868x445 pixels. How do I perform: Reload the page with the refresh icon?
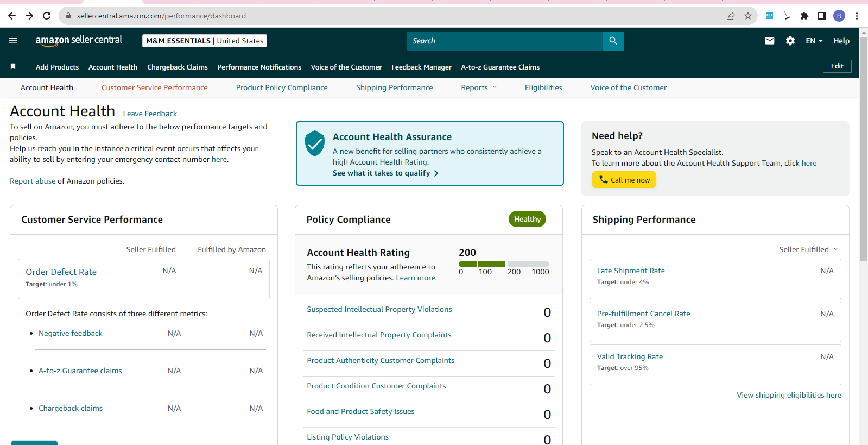(47, 16)
